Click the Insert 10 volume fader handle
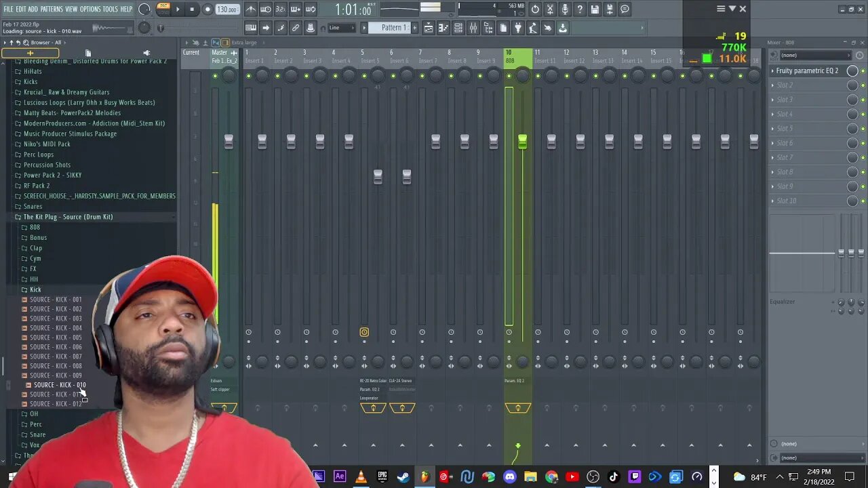Viewport: 868px width, 488px height. 522,141
